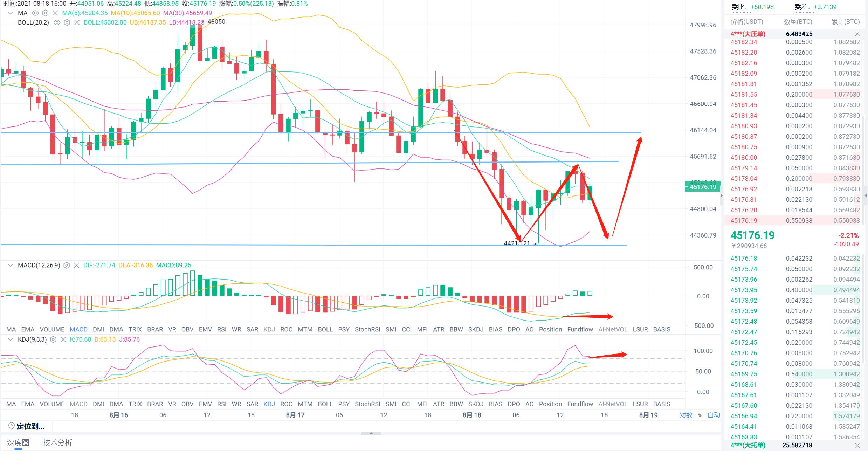Close the 大压单 large sell order row
This screenshot has width=868, height=454.
857,34
